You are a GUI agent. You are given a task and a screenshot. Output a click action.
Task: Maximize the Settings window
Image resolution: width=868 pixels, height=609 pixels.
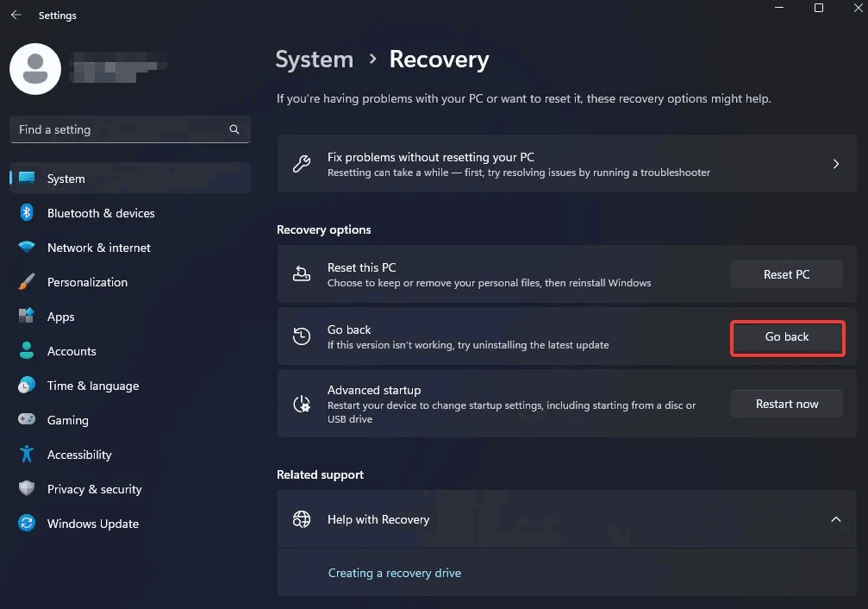819,8
